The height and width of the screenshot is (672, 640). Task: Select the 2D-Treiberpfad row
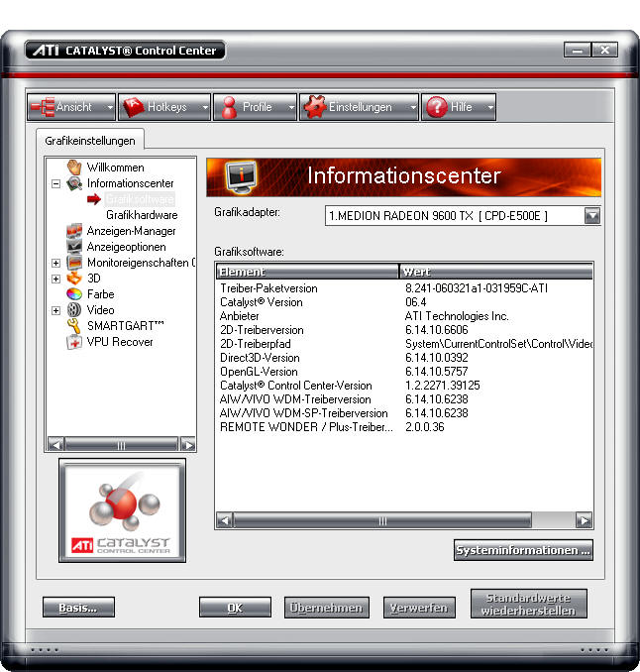click(404, 344)
